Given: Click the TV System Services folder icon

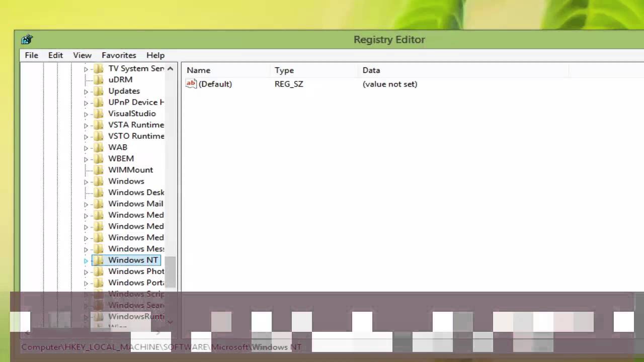Looking at the screenshot, I should coord(99,68).
